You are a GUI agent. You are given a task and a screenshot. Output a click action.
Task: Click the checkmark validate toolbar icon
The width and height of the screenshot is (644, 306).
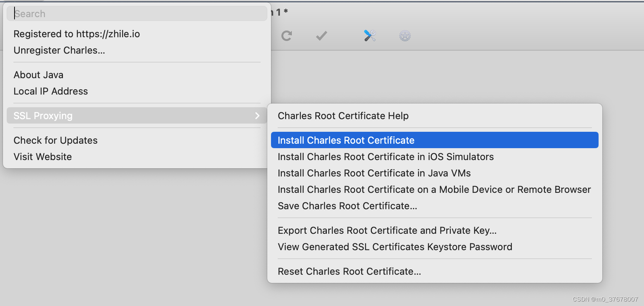click(x=321, y=36)
